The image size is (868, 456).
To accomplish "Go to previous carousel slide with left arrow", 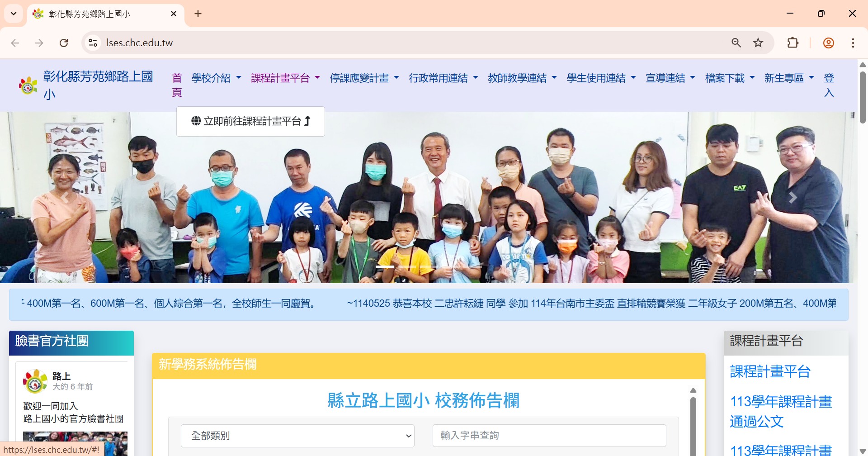I will pyautogui.click(x=65, y=198).
